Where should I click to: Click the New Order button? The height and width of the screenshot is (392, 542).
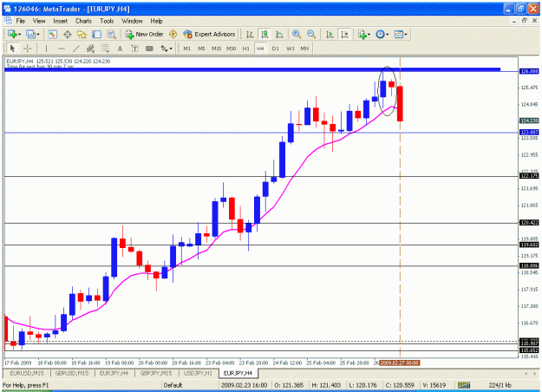[145, 34]
